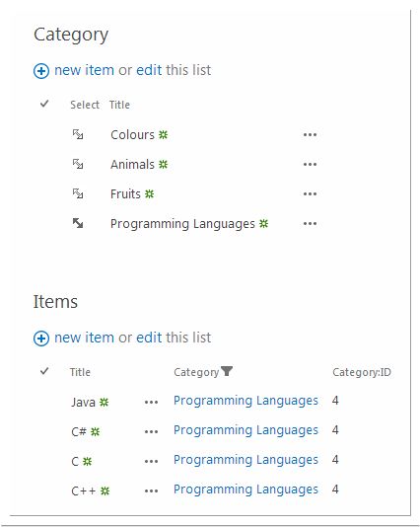420x527 pixels.
Task: Click the plus icon under Category heading
Action: 41,71
